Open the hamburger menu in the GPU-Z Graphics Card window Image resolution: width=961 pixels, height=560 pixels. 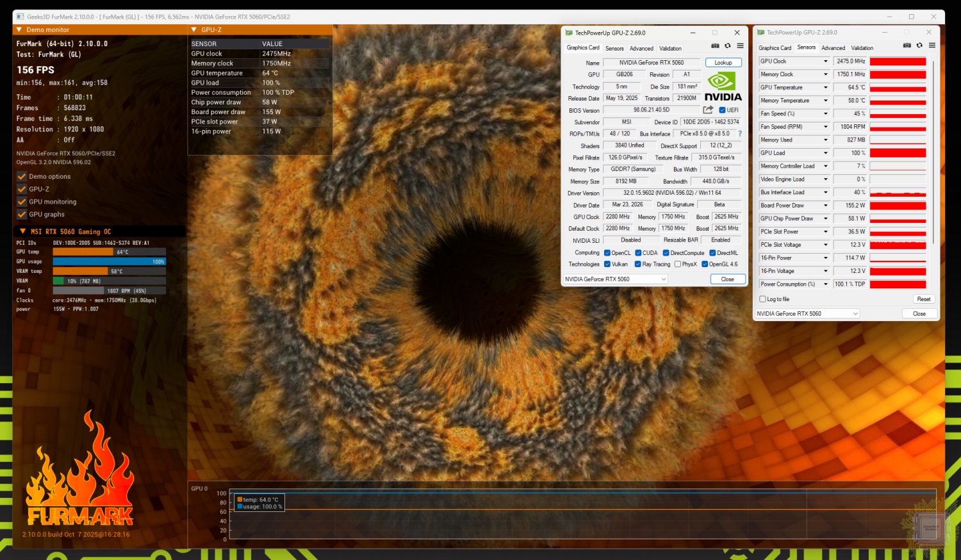click(x=740, y=46)
